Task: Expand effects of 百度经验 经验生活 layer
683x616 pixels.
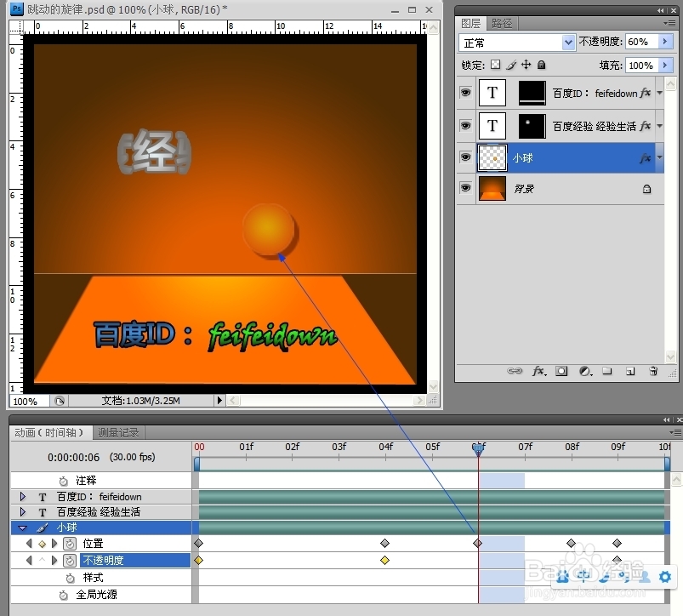Action: click(x=659, y=125)
